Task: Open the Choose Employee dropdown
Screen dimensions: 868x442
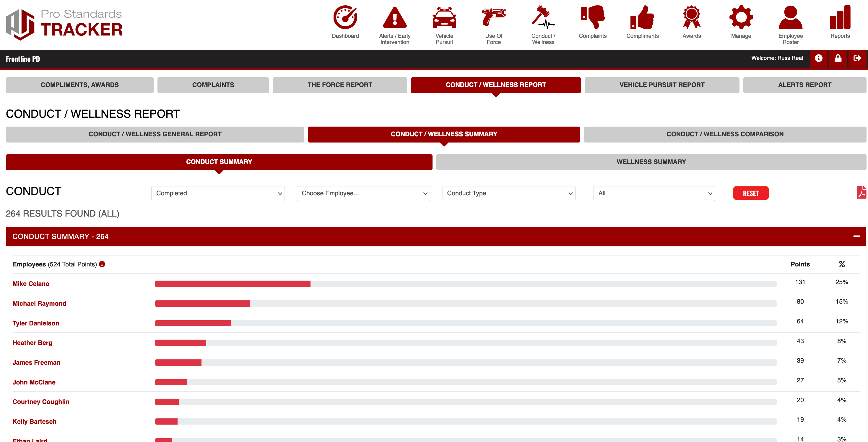Action: 363,193
